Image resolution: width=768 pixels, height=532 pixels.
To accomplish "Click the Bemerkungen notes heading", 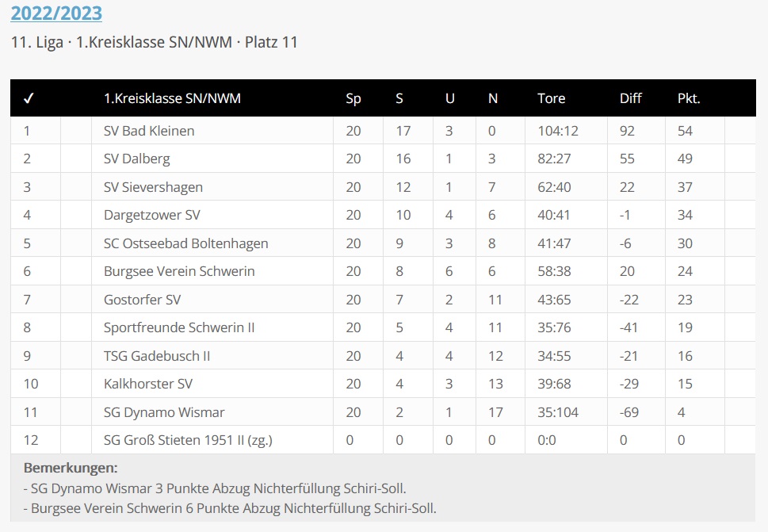I will [71, 468].
